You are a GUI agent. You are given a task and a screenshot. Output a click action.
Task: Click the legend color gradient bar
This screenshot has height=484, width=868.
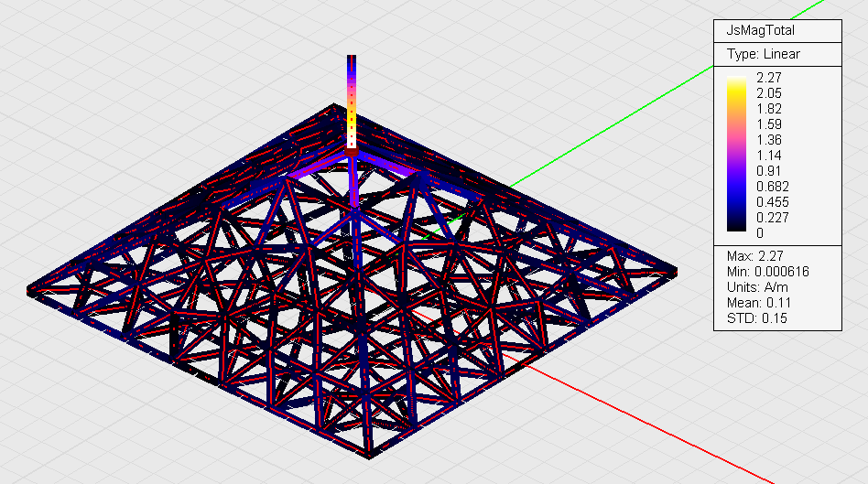click(x=736, y=156)
